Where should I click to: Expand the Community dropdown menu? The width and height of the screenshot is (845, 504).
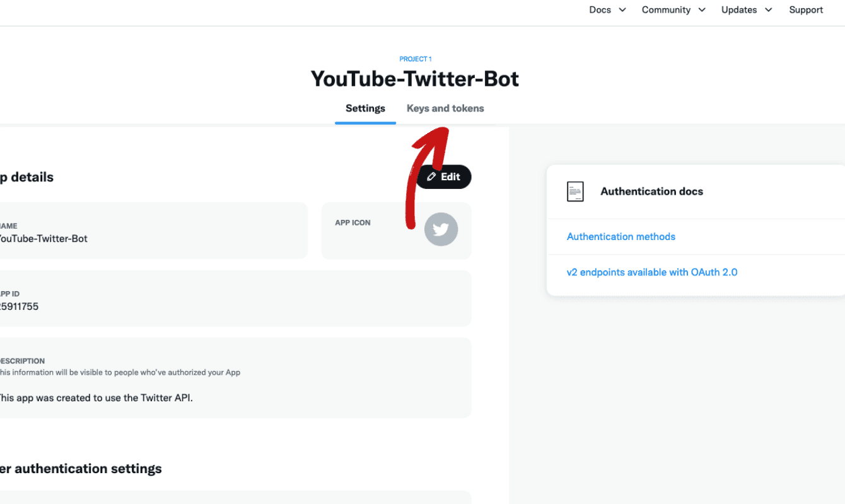click(673, 10)
